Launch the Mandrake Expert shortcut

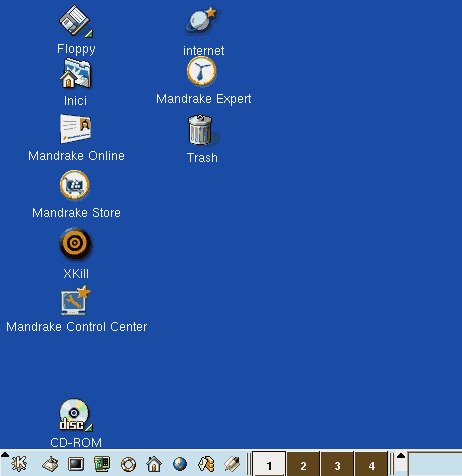click(201, 71)
